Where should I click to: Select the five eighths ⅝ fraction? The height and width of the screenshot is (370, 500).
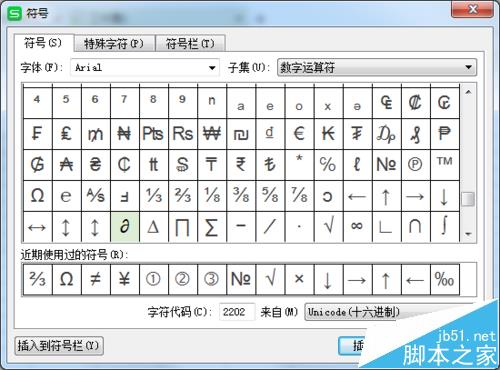(270, 196)
